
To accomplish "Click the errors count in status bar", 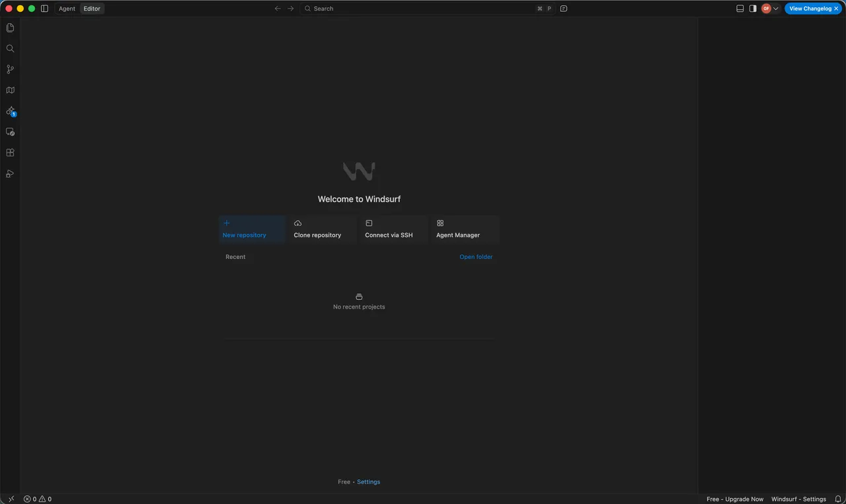I will 30,499.
